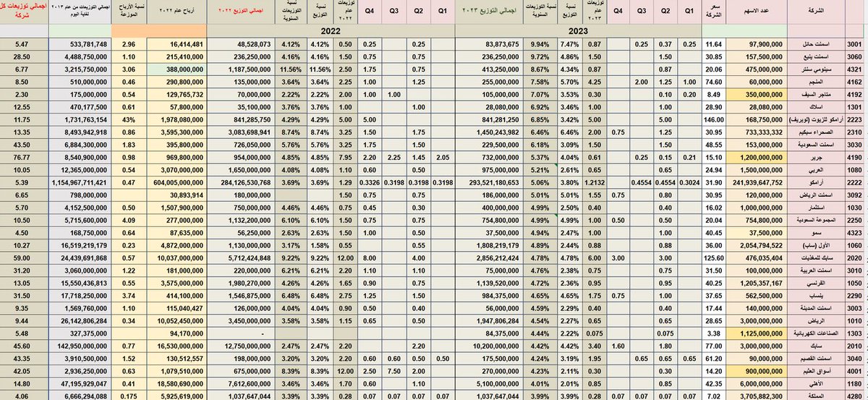Viewport: 868px width, 400px height.
Task: Select highlighted share count 1,200,000,000
Action: point(757,158)
